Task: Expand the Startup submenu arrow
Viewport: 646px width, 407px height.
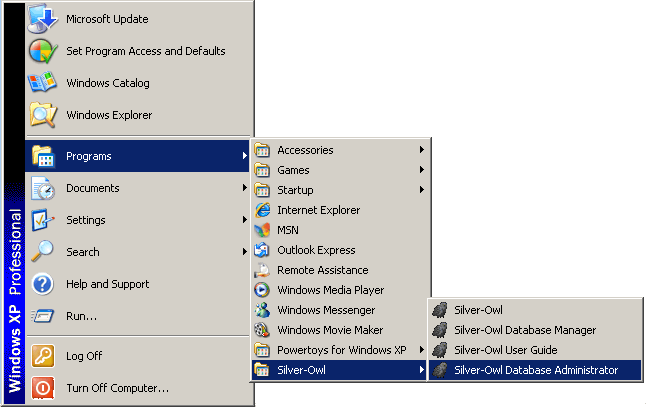Action: [422, 189]
